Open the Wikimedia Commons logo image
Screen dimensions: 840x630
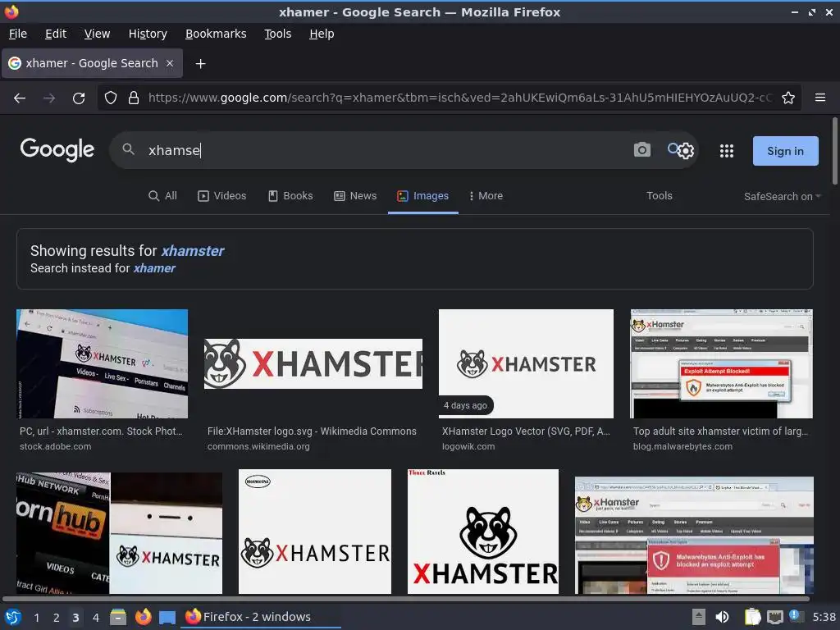tap(313, 363)
